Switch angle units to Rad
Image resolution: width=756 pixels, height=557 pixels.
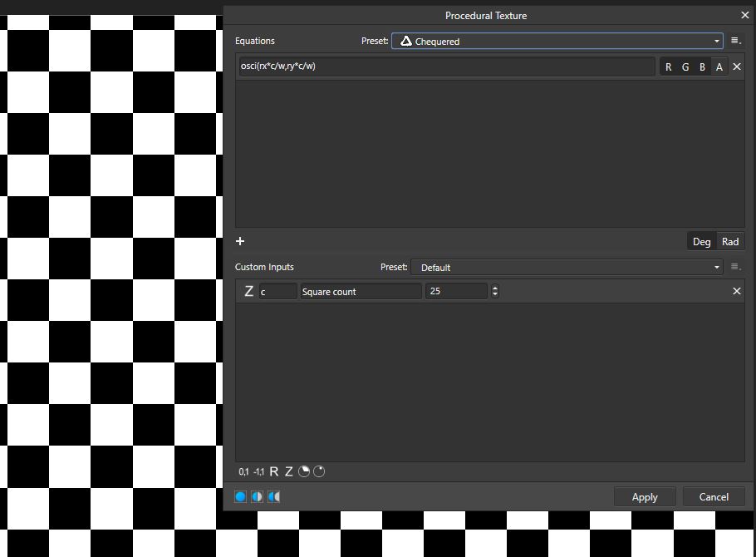pyautogui.click(x=730, y=242)
